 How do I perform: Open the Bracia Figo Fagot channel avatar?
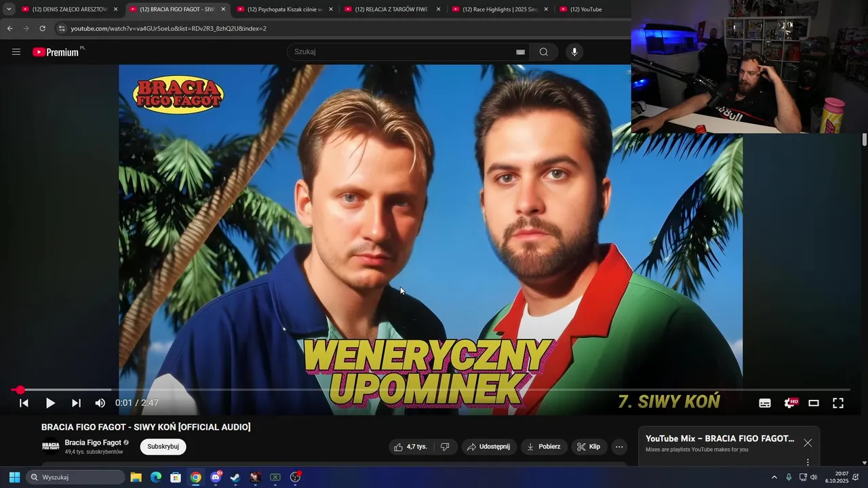point(51,446)
